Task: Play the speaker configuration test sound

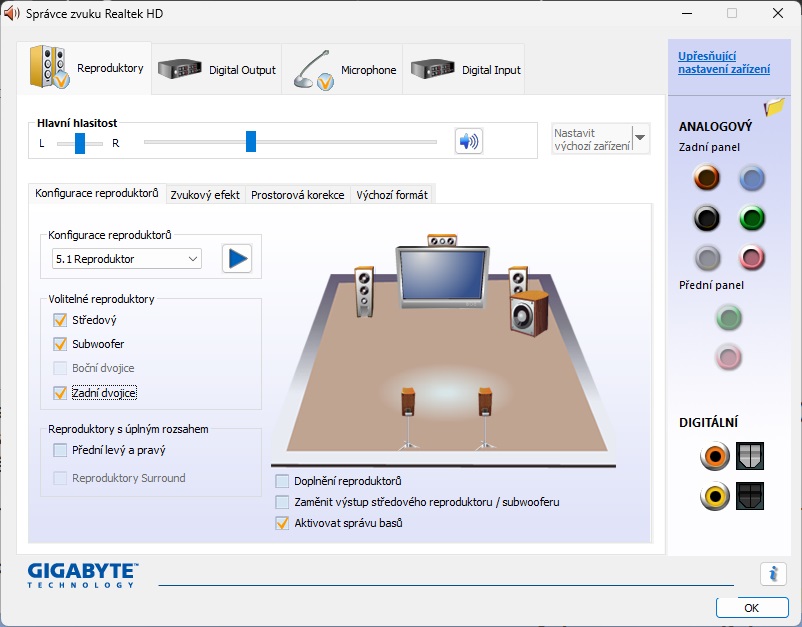Action: 237,259
